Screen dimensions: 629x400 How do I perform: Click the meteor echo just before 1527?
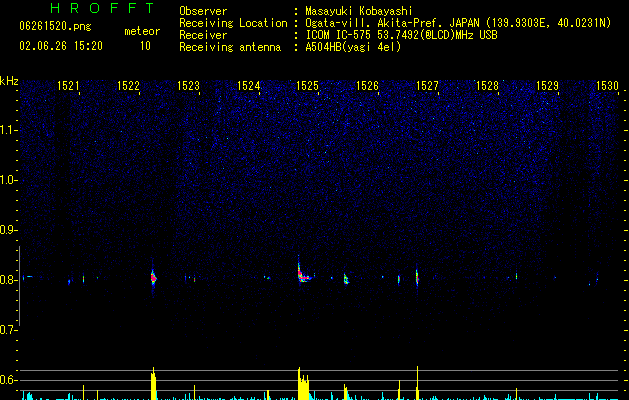pyautogui.click(x=417, y=277)
